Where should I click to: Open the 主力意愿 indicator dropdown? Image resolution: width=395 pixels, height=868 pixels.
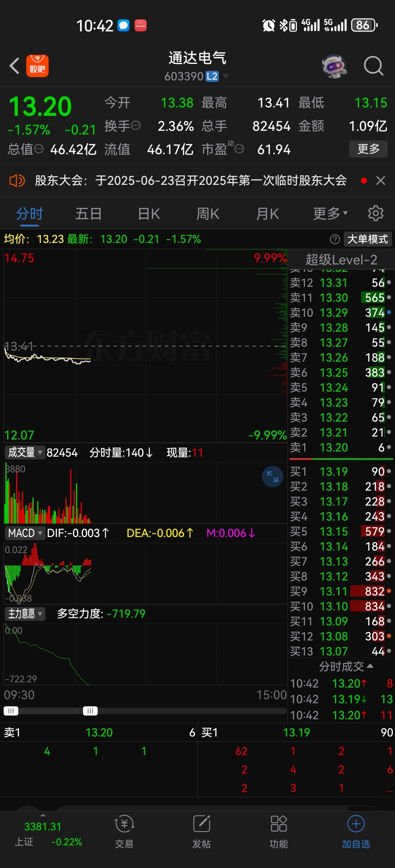[x=25, y=613]
